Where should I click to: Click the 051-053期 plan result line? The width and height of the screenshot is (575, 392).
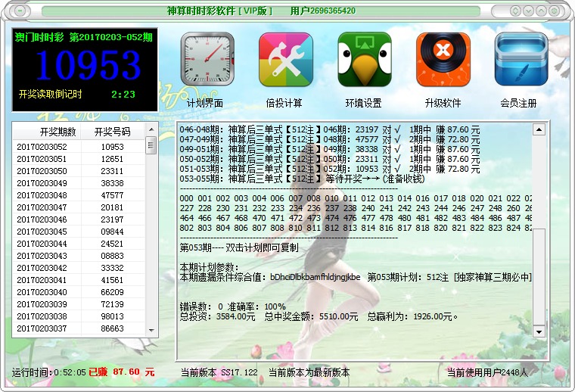[x=330, y=169]
